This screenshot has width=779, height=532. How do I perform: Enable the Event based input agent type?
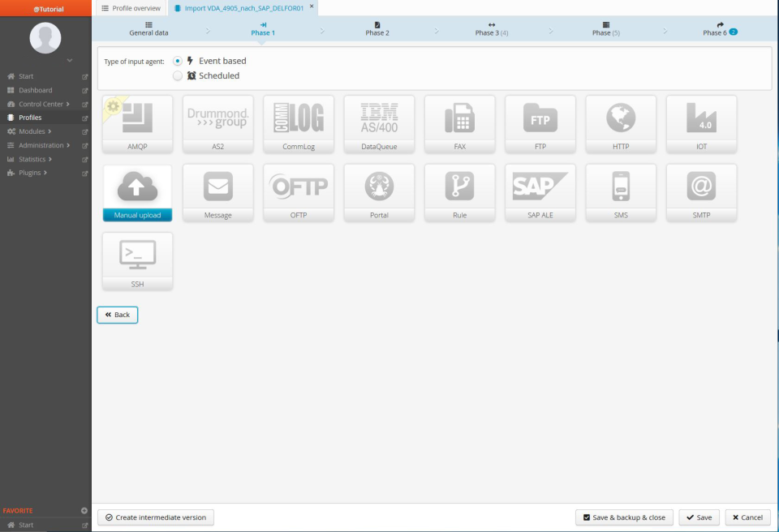click(x=177, y=60)
